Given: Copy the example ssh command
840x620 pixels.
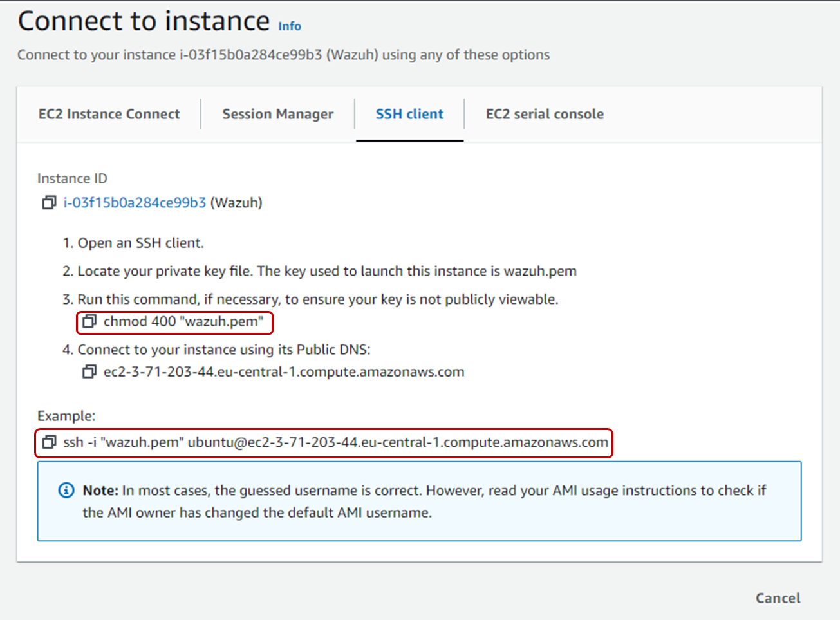Looking at the screenshot, I should pos(49,442).
